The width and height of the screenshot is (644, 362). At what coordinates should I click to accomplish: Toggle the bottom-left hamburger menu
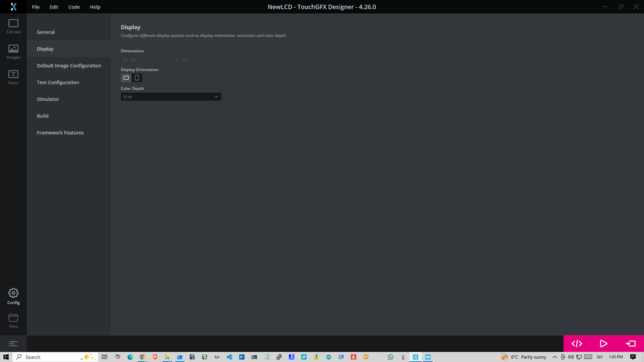tap(13, 343)
